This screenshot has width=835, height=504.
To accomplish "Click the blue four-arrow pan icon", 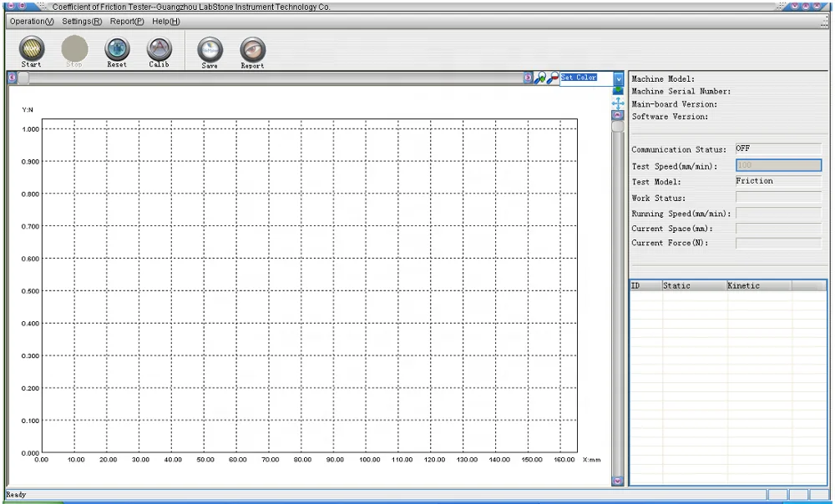I will click(x=618, y=103).
